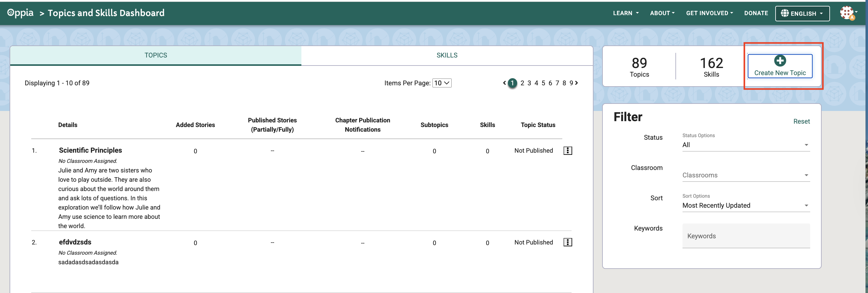Click the Added Stories column header
The image size is (868, 293).
pos(195,125)
